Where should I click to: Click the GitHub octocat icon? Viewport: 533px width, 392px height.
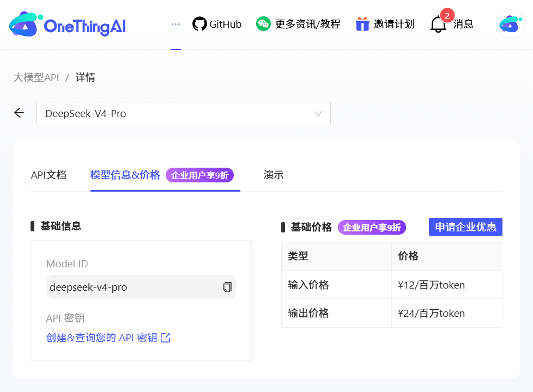click(199, 24)
